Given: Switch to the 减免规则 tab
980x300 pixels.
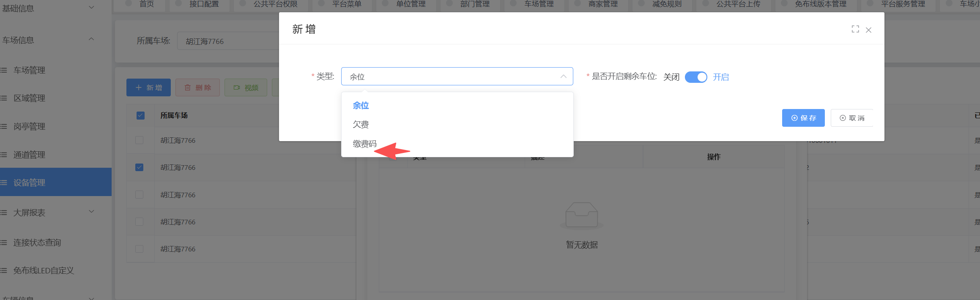Looking at the screenshot, I should pos(662,4).
